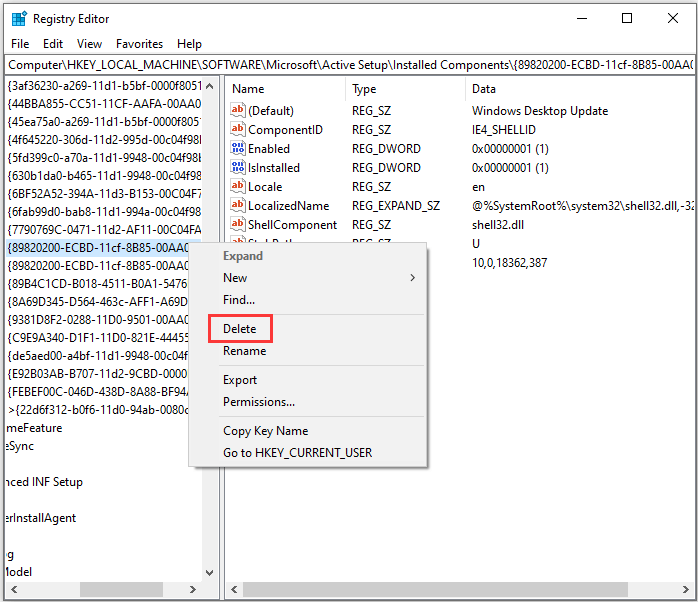
Task: Select the {6fab99d0-bab8-11d1-994a key
Action: click(x=105, y=212)
